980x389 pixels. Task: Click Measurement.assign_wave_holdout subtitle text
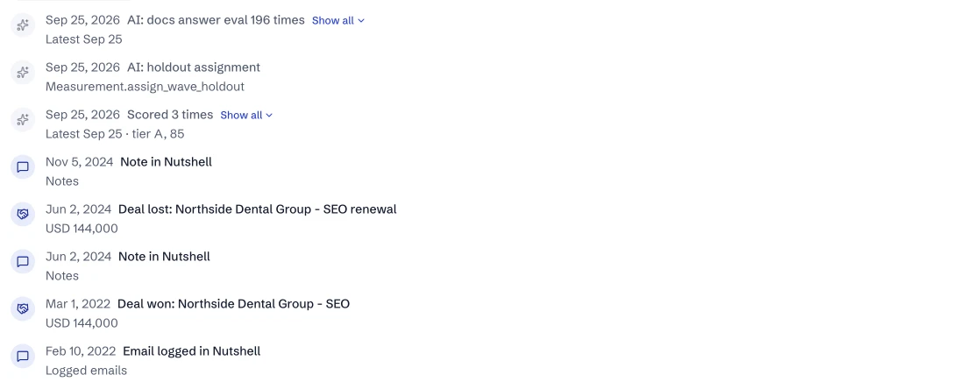[x=145, y=87]
